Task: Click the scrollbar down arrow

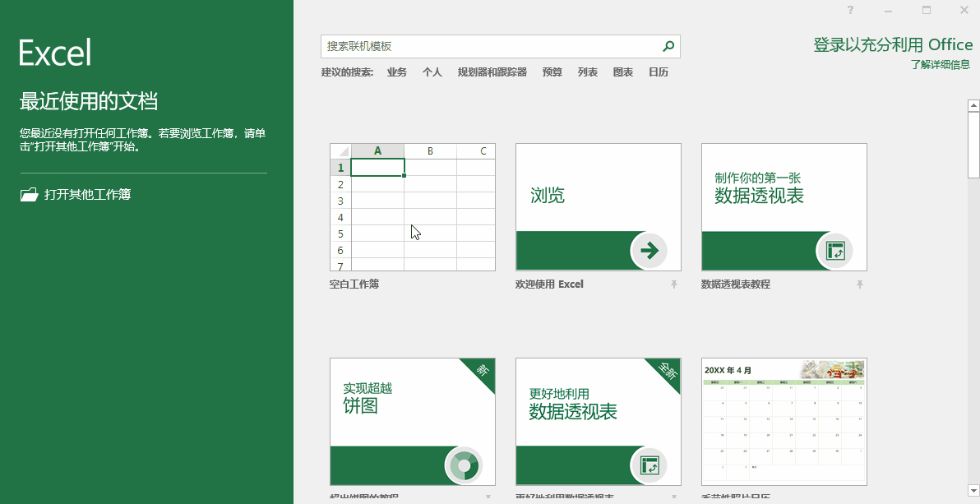Action: tap(973, 490)
